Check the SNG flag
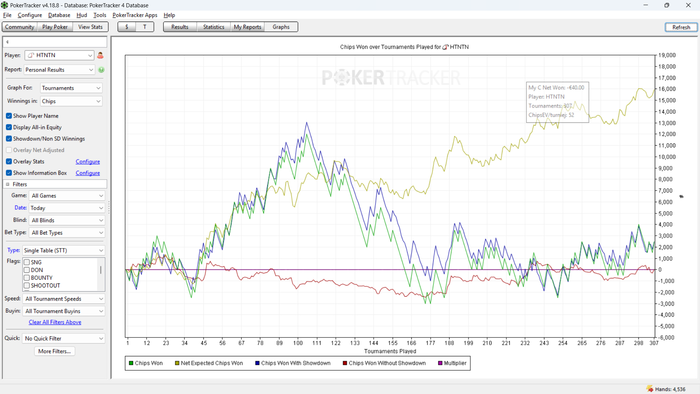This screenshot has width=700, height=394. click(27, 262)
